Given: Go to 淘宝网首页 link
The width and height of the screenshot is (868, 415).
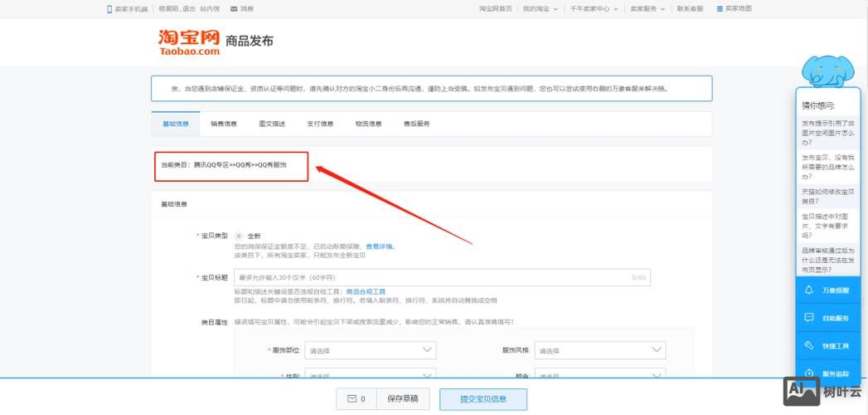Looking at the screenshot, I should click(x=496, y=9).
